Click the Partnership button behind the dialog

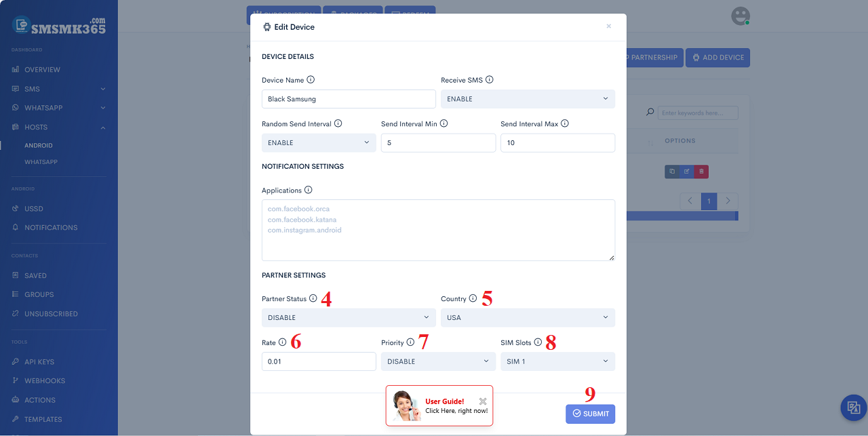[654, 58]
